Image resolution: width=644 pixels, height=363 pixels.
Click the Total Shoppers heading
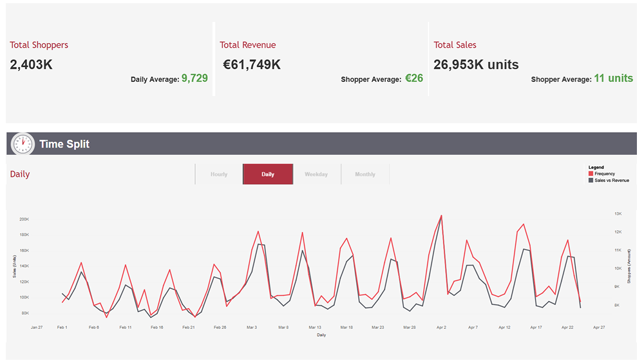[x=39, y=44]
